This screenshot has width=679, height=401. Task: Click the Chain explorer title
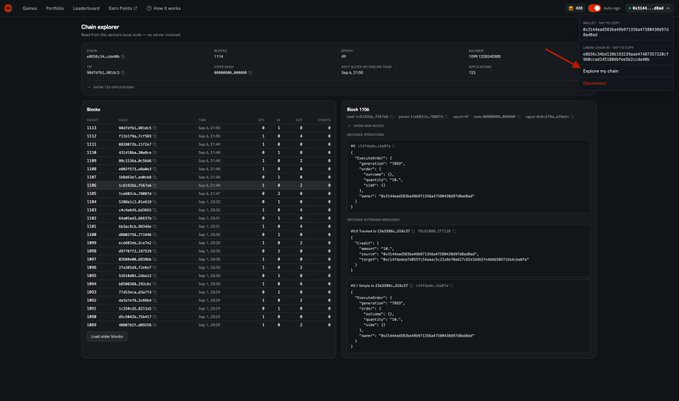coord(100,27)
